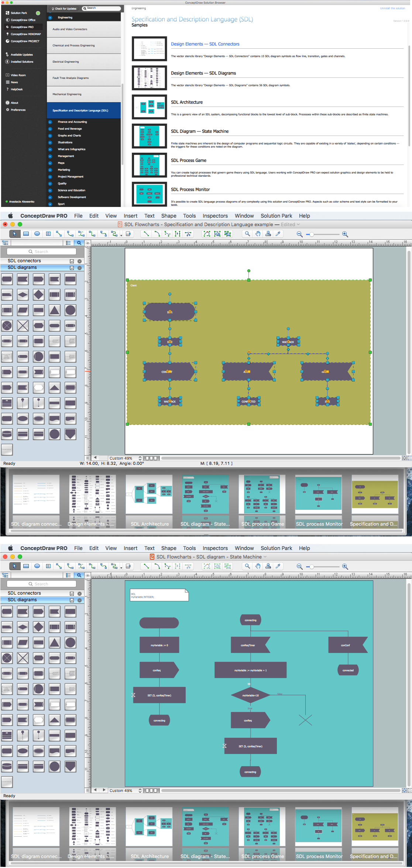Viewport: 412px width, 868px height.
Task: Open the SDL Process Game sample title
Action: coord(189,160)
